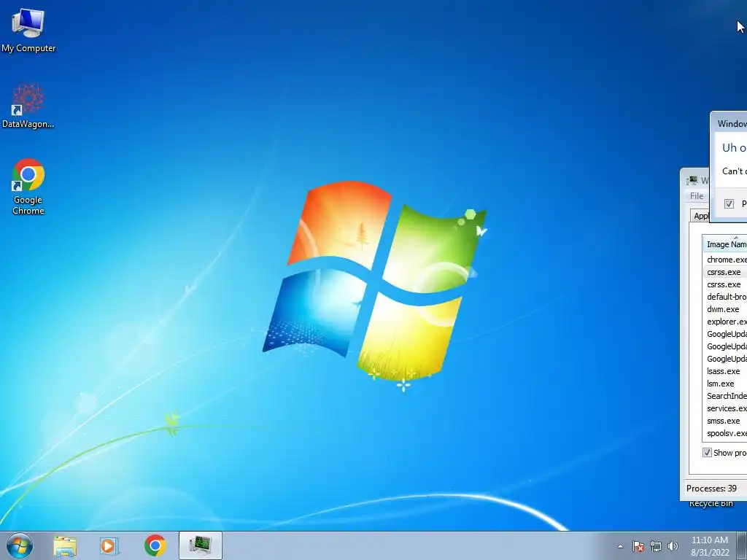
Task: Switch to the Applications tab in Task Manager
Action: pyautogui.click(x=700, y=216)
